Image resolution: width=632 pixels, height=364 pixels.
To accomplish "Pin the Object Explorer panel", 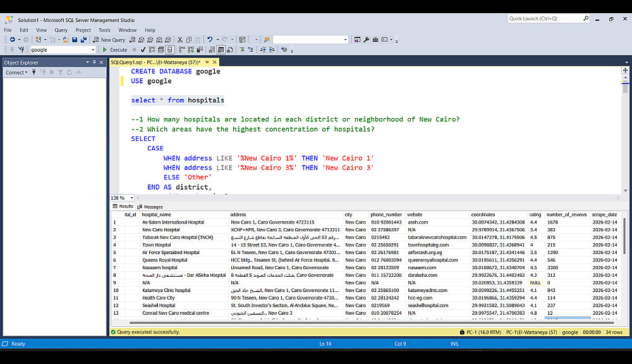I will point(94,63).
